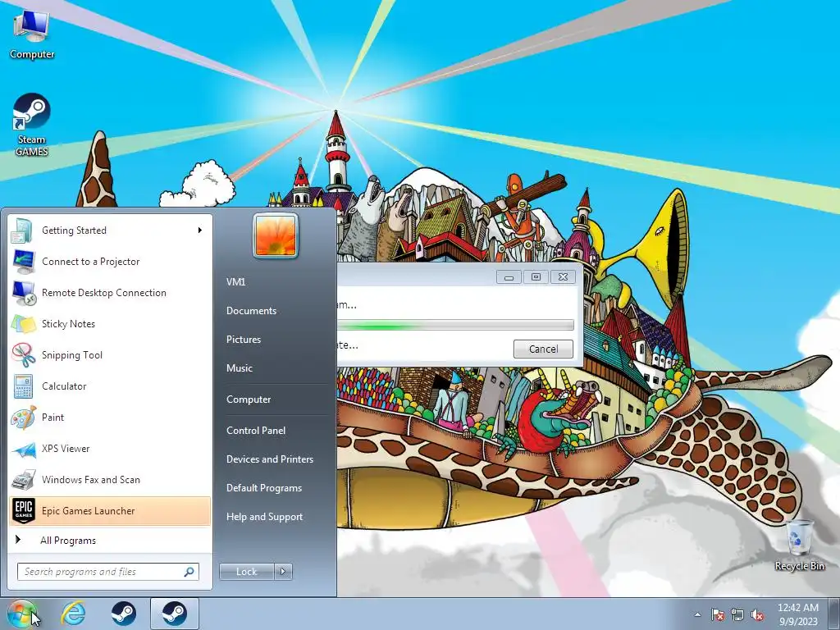The height and width of the screenshot is (630, 840).
Task: Select the Steam GAMES desktop shortcut
Action: point(32,125)
